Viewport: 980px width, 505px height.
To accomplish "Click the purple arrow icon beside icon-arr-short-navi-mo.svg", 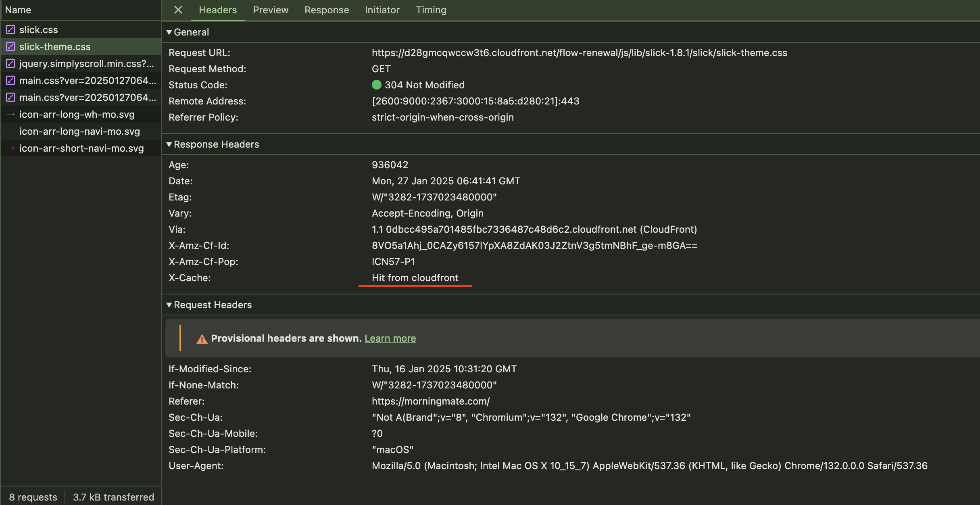I will (x=10, y=148).
